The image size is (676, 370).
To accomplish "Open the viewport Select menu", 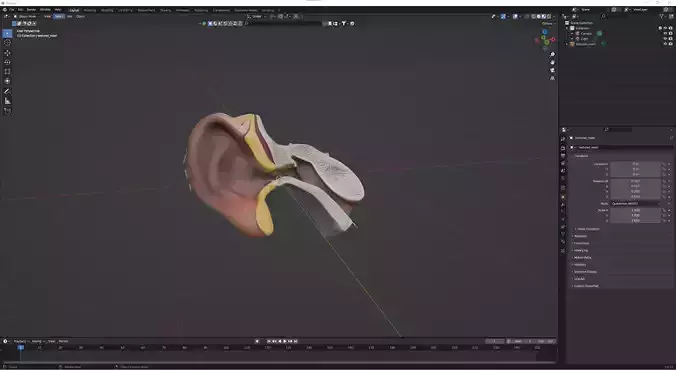I will pyautogui.click(x=59, y=16).
